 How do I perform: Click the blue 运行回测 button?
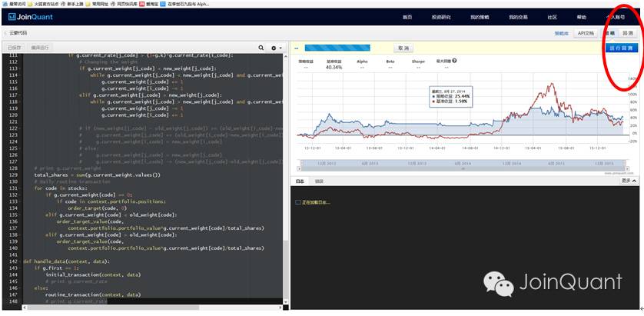[622, 48]
